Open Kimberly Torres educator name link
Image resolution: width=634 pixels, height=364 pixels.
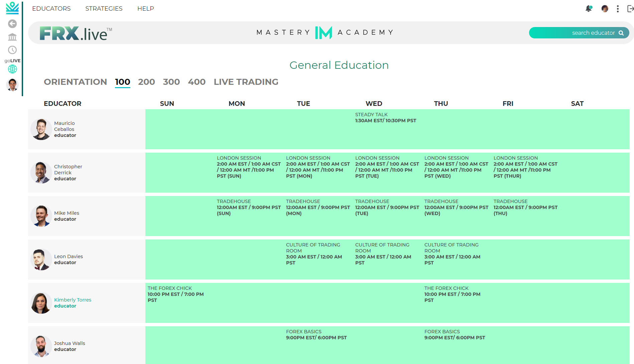click(x=73, y=300)
